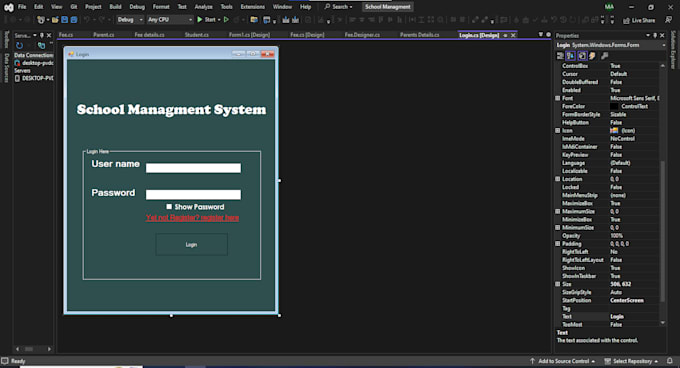The height and width of the screenshot is (368, 680).
Task: Expand the Font property
Action: (x=558, y=98)
